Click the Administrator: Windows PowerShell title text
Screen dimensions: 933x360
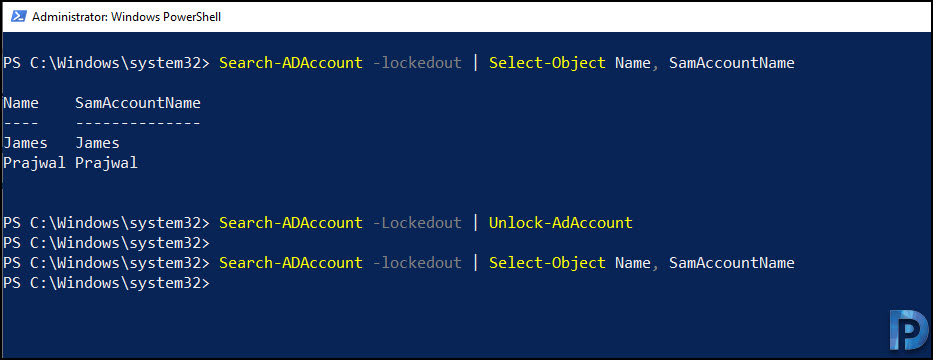[x=126, y=17]
